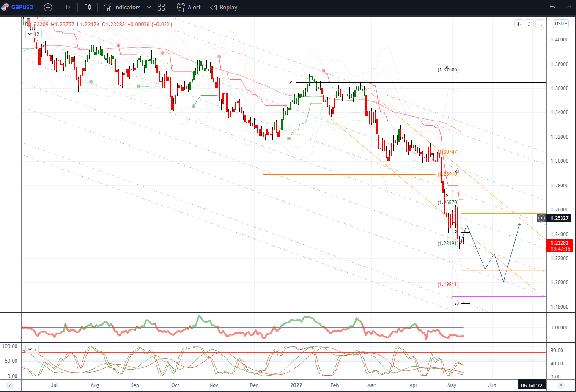Click the change −0.00026 (−0.02%) text
576x392 pixels.
(150, 25)
